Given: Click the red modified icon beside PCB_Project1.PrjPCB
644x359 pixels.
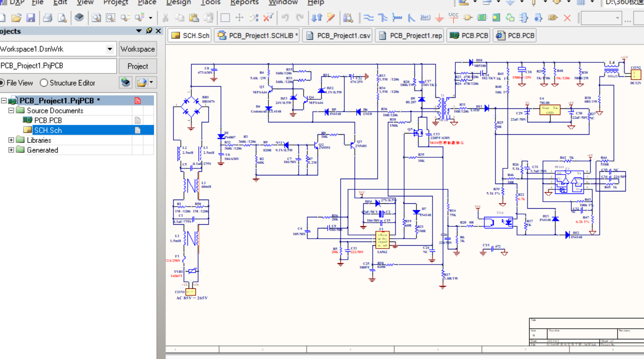Looking at the screenshot, I should coord(138,101).
